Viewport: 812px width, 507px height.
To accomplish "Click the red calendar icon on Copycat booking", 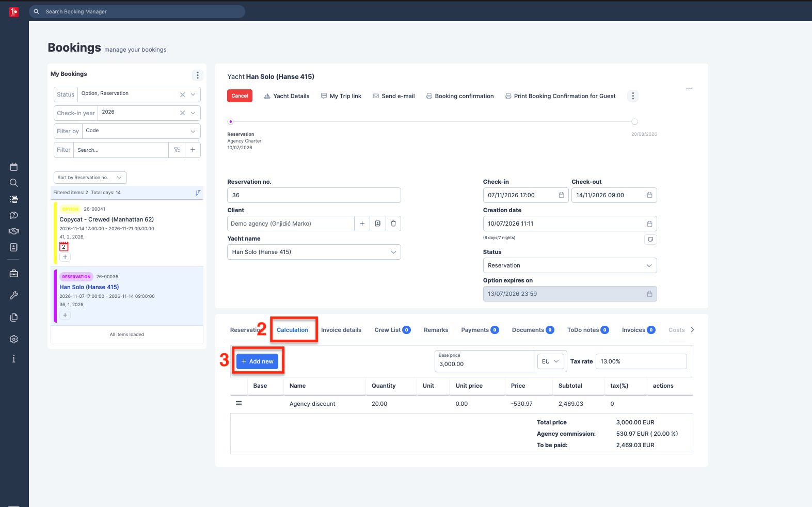I will tap(64, 246).
